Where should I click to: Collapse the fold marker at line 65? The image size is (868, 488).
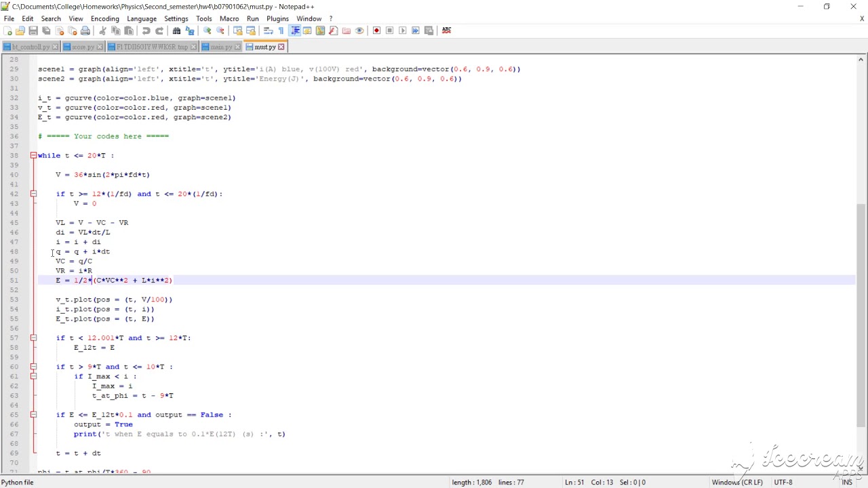pyautogui.click(x=33, y=415)
